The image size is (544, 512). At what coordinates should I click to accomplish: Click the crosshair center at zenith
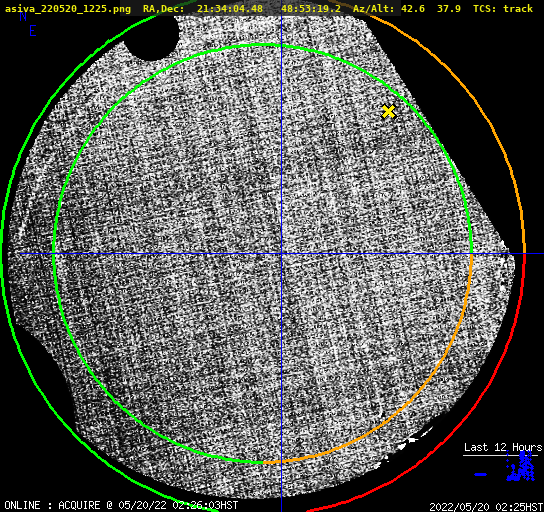(281, 254)
